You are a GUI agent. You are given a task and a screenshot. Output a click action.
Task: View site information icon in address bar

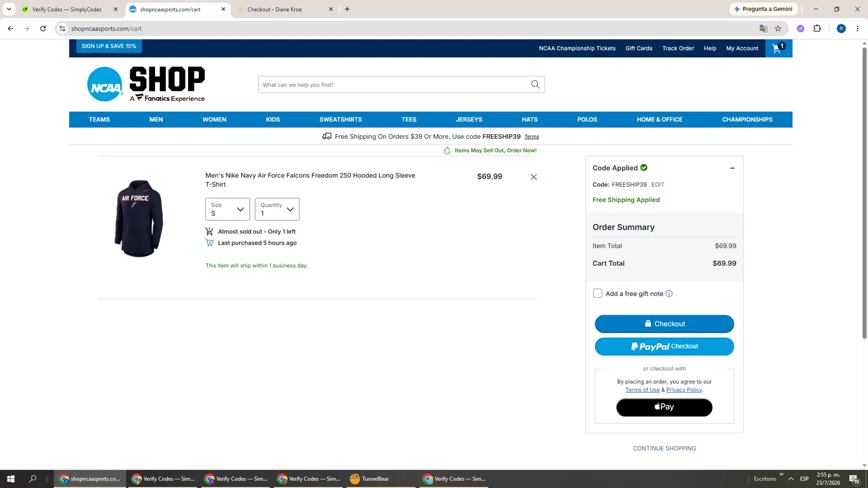pos(62,28)
